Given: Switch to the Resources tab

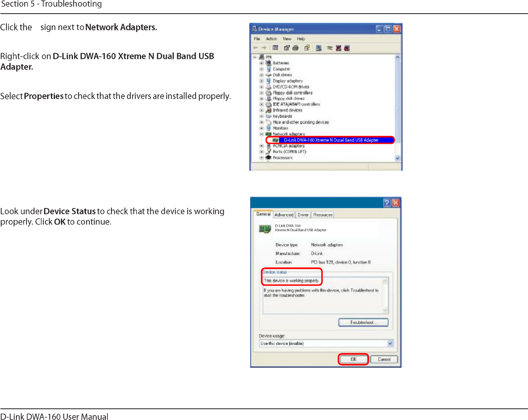Looking at the screenshot, I should [323, 215].
